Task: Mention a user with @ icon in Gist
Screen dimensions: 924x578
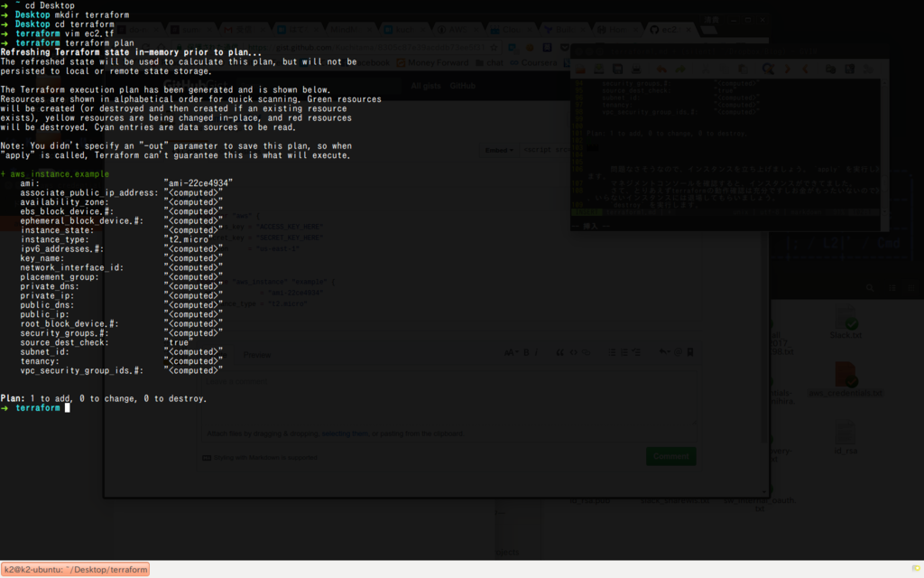Action: click(678, 352)
